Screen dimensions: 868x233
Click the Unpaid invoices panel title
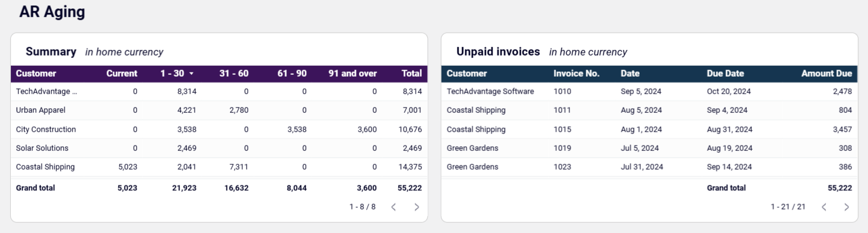pyautogui.click(x=498, y=52)
